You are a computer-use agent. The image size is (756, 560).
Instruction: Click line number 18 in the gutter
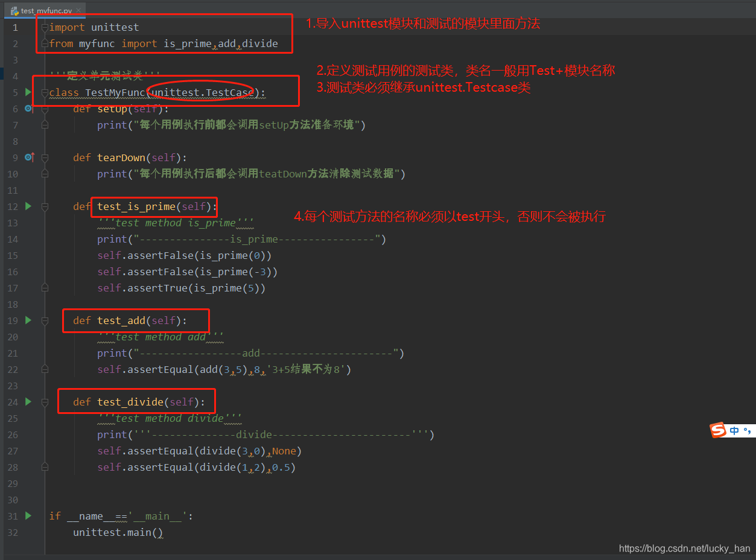[x=13, y=304]
